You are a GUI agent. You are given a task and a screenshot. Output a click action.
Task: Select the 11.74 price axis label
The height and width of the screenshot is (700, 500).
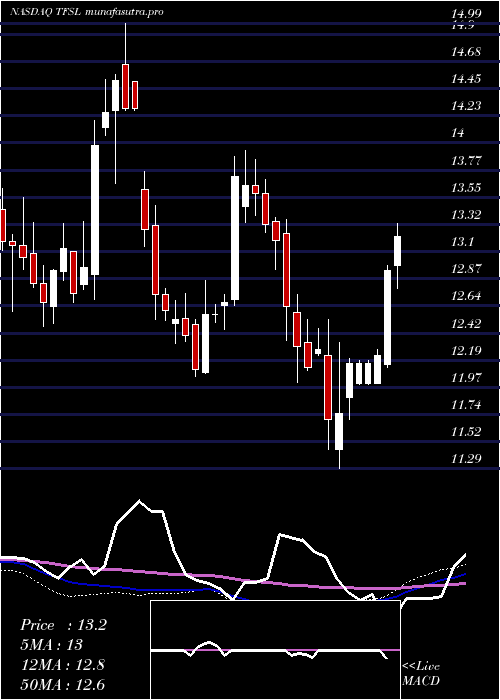466,405
